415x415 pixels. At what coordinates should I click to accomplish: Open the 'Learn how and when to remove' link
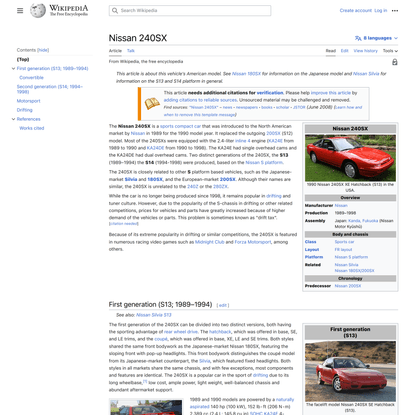point(263,111)
